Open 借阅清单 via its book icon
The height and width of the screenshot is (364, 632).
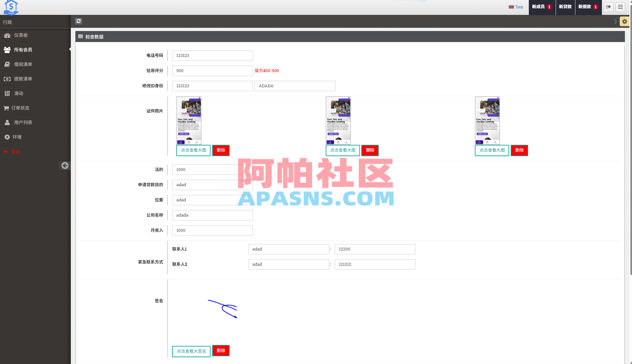coord(7,64)
